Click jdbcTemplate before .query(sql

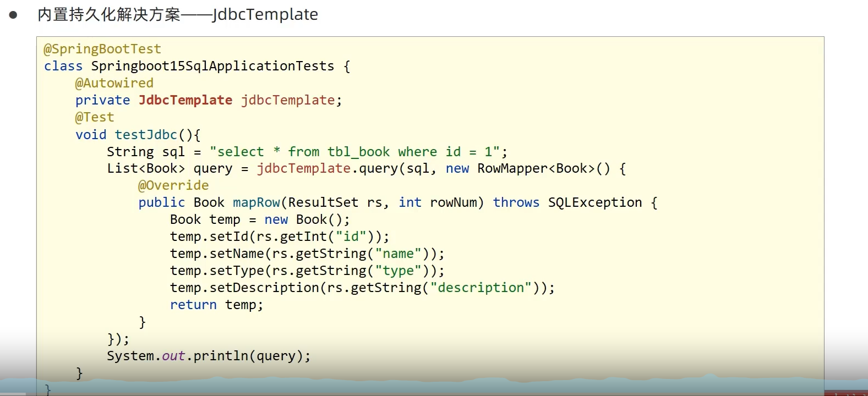point(303,168)
